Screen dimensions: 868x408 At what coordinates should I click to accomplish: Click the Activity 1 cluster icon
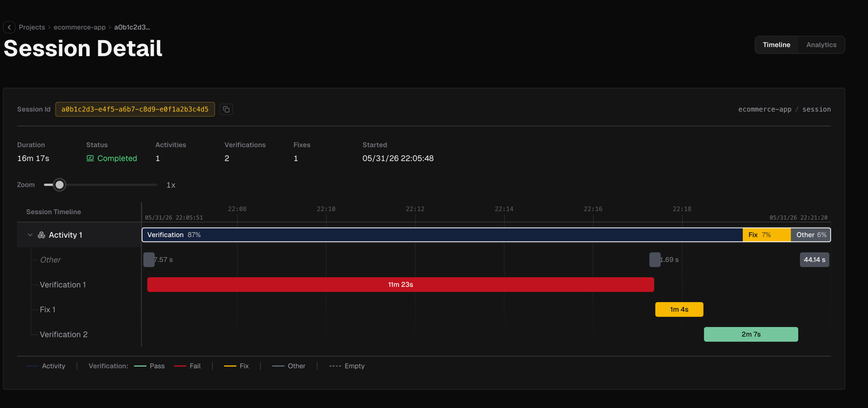point(41,235)
